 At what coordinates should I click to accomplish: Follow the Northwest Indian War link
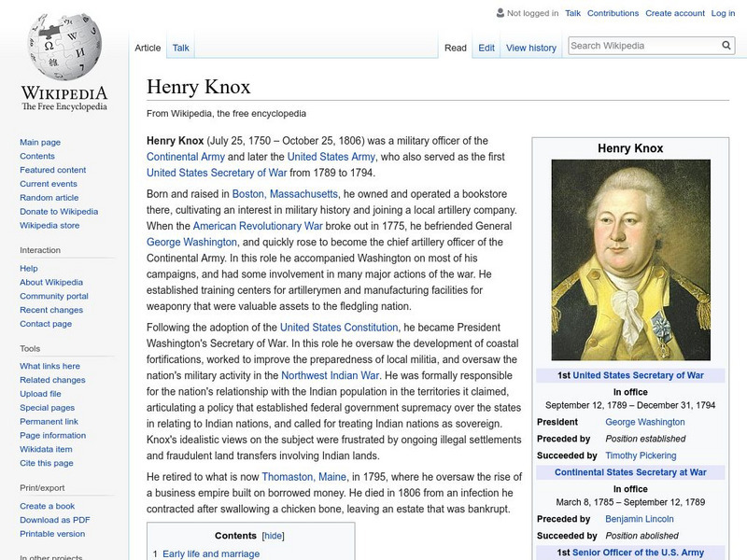coord(331,375)
